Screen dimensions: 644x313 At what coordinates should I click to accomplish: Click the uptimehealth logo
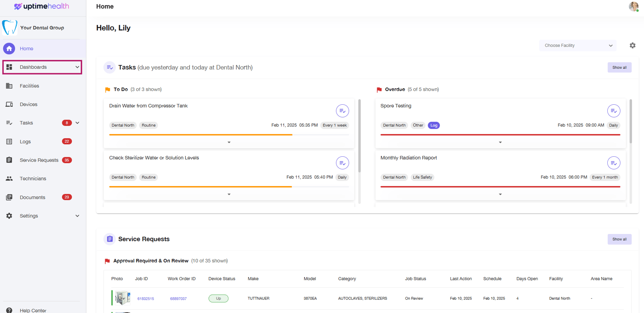(x=42, y=6)
